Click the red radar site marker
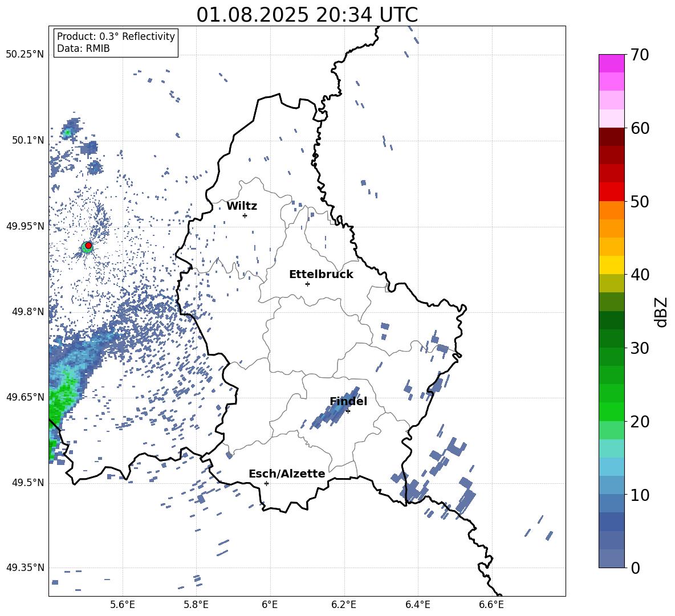 coord(88,246)
